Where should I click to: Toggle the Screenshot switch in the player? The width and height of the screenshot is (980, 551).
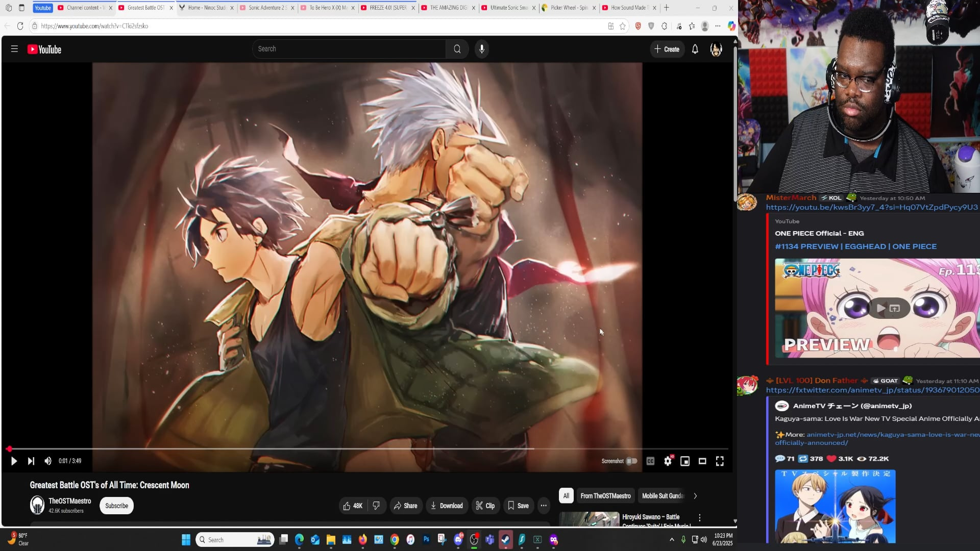pyautogui.click(x=632, y=461)
